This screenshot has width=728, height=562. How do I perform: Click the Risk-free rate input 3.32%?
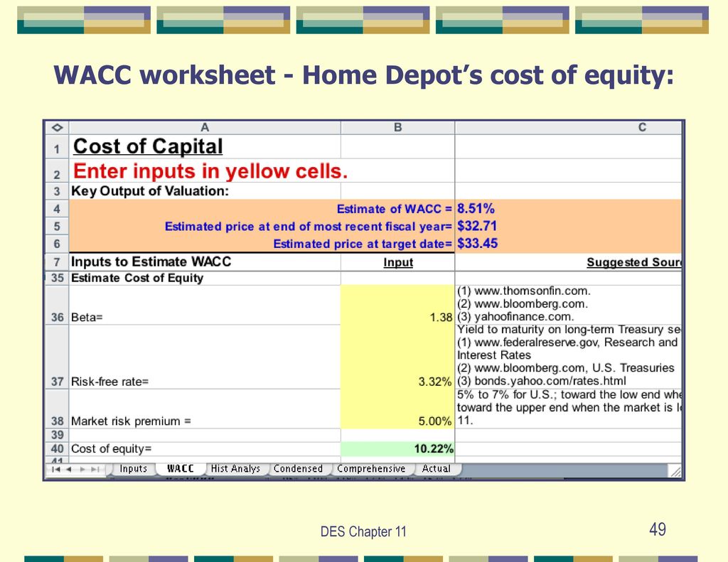(x=398, y=357)
